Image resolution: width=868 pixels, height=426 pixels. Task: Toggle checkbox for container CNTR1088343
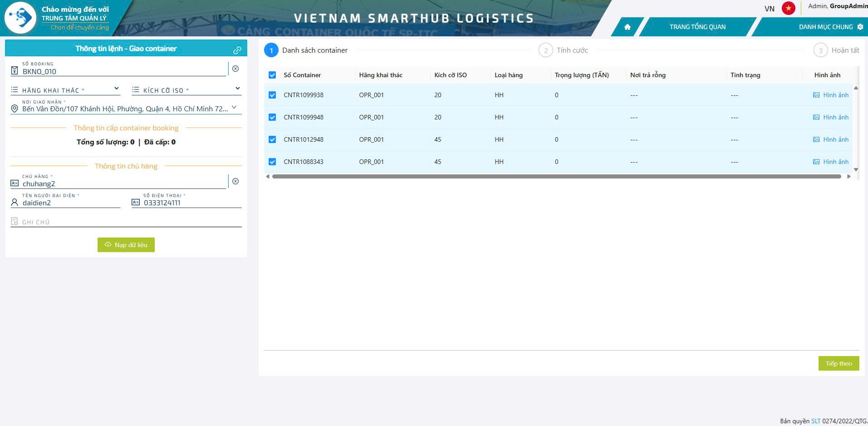pos(272,162)
